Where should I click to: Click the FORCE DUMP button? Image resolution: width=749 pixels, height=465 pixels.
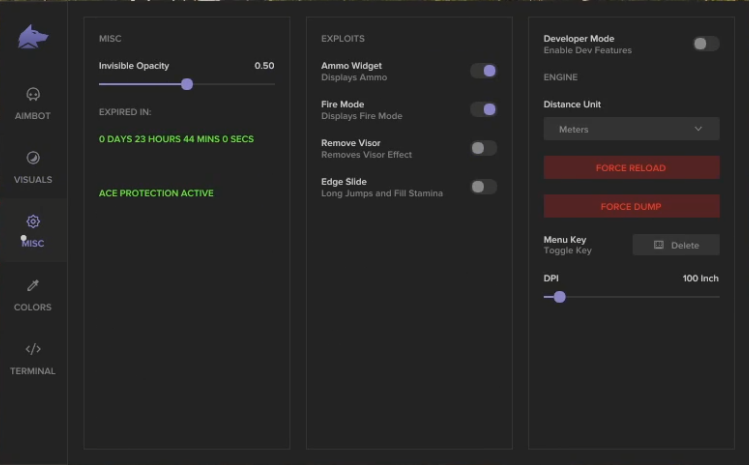pos(631,206)
